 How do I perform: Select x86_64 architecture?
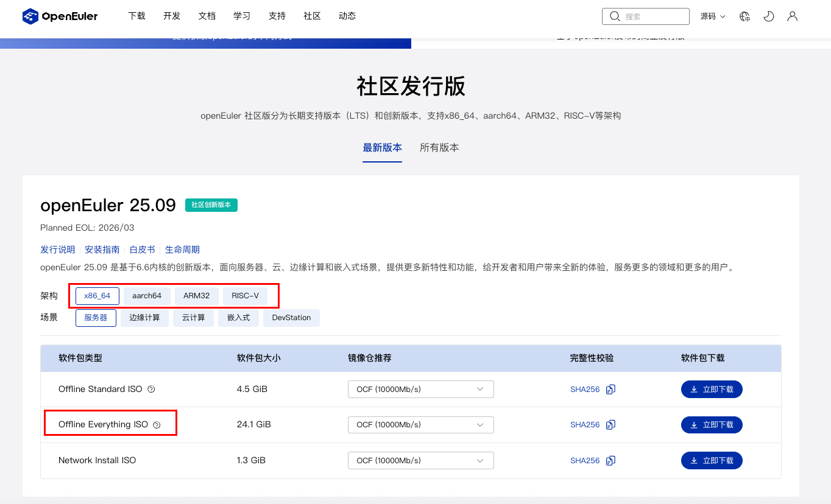coord(97,296)
